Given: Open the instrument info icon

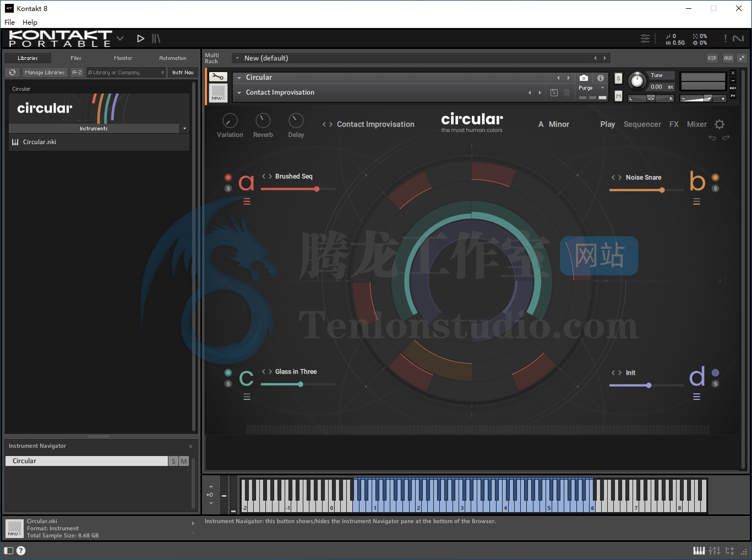Looking at the screenshot, I should click(x=601, y=78).
